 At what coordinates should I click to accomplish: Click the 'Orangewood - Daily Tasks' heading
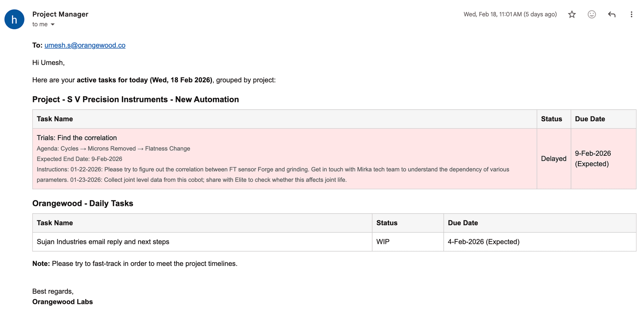83,203
